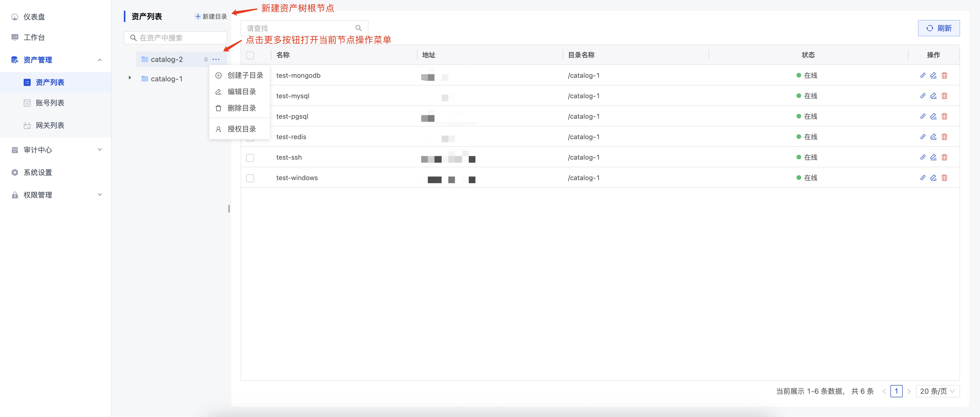Go to the previous pagination page arrow
The image size is (980, 417).
coord(884,391)
